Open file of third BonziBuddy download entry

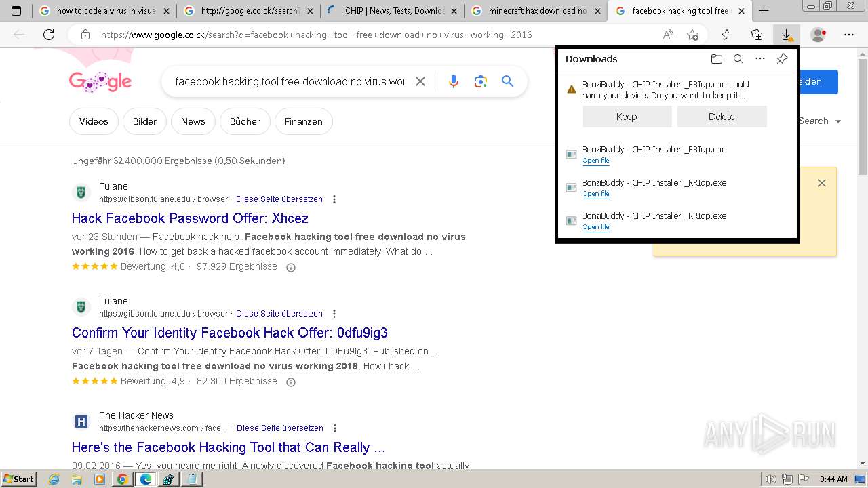(595, 194)
